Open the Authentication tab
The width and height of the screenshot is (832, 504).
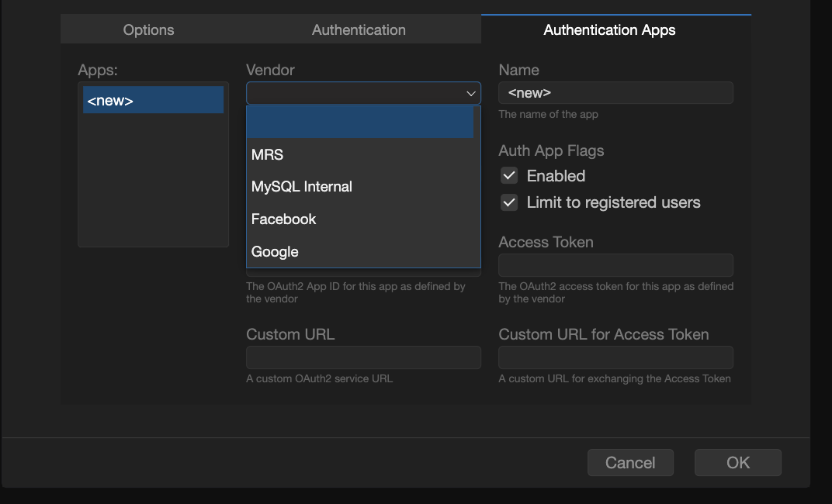tap(359, 29)
